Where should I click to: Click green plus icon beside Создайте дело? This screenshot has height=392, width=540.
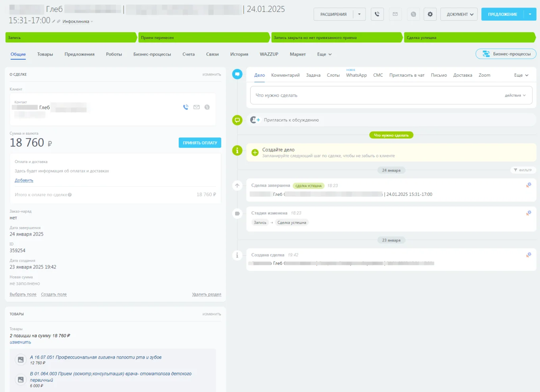[255, 153]
